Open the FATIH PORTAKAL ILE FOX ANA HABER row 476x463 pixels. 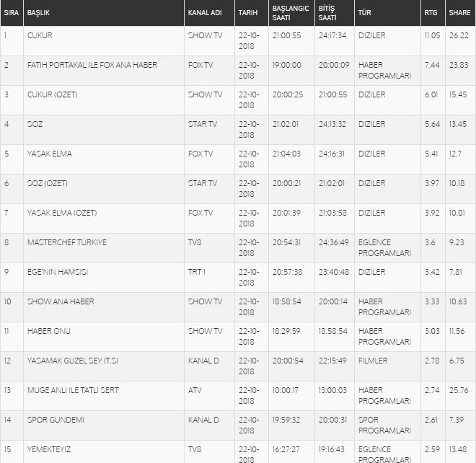(91, 65)
